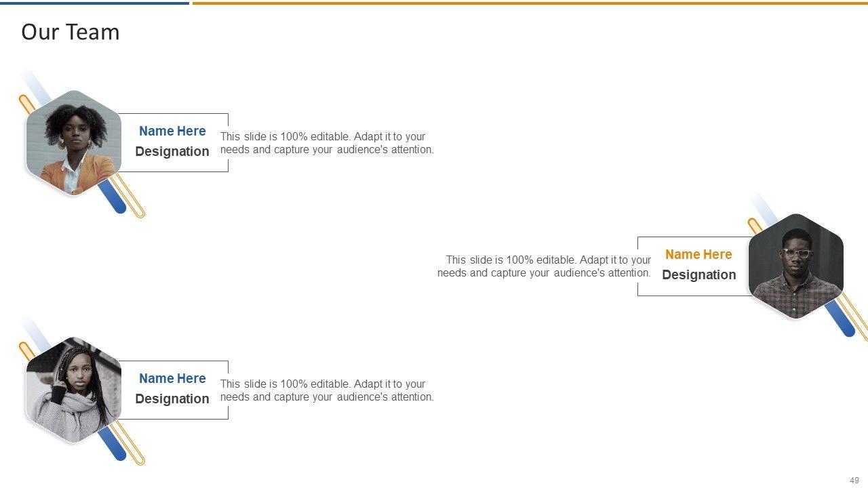
Task: Select the long orange header bar
Action: pyautogui.click(x=529, y=3)
